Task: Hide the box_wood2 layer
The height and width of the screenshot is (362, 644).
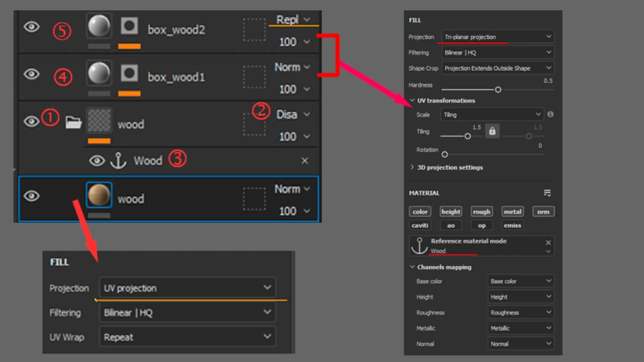Action: tap(31, 27)
